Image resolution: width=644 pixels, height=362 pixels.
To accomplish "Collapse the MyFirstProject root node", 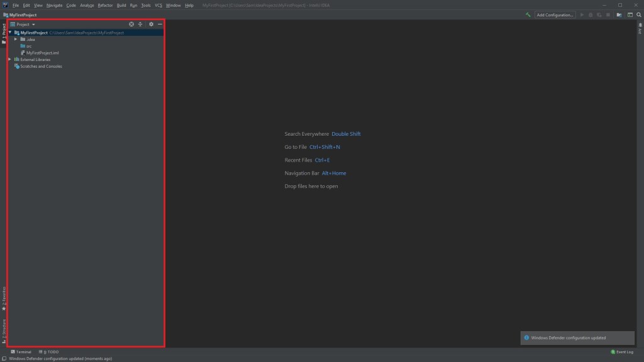I will pyautogui.click(x=9, y=32).
